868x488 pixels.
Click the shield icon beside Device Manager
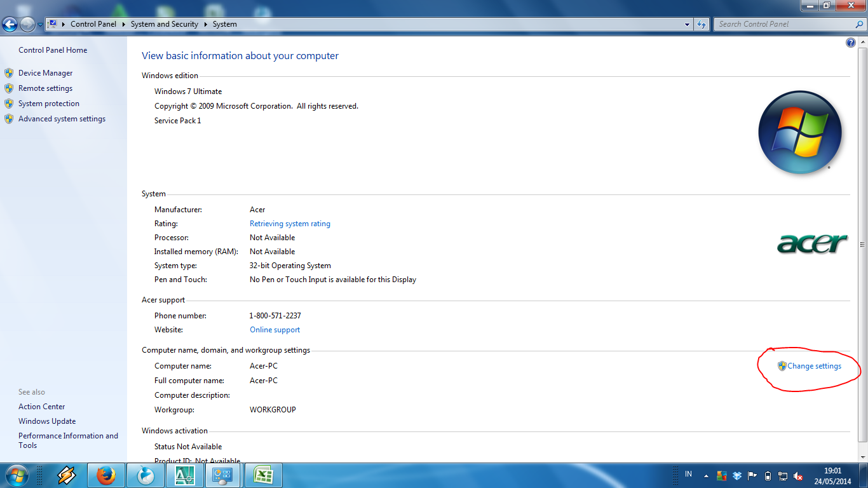[x=9, y=73]
